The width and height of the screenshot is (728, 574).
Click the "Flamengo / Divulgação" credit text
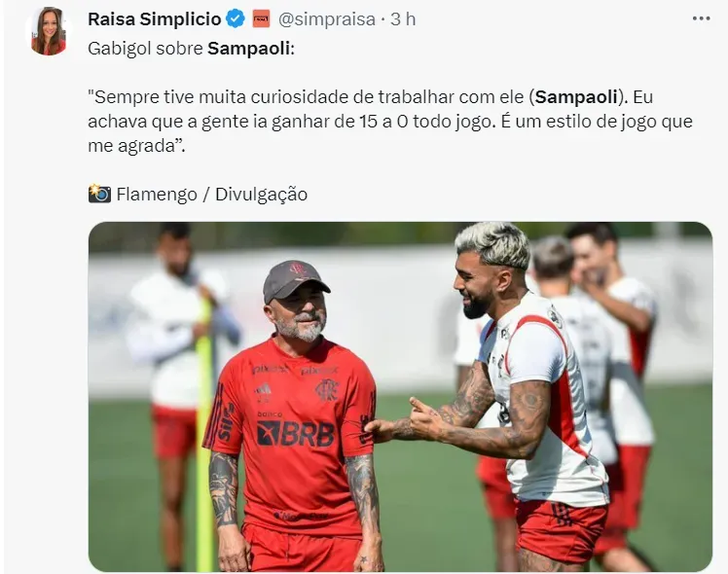(212, 194)
